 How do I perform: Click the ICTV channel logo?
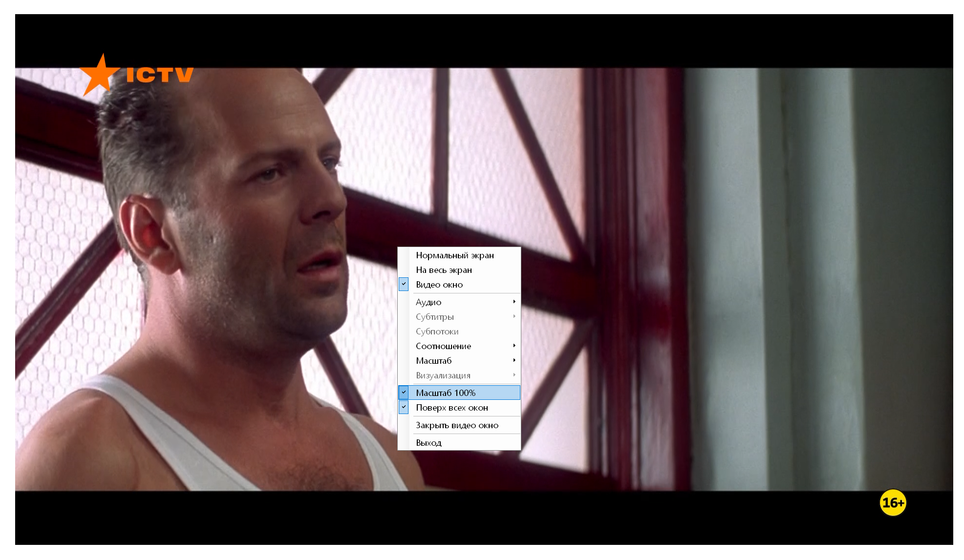click(137, 75)
